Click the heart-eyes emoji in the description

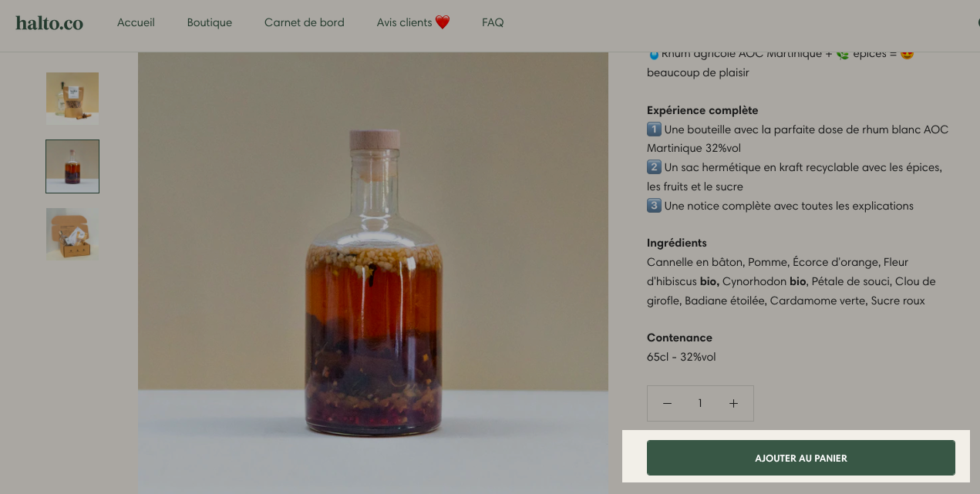point(907,55)
